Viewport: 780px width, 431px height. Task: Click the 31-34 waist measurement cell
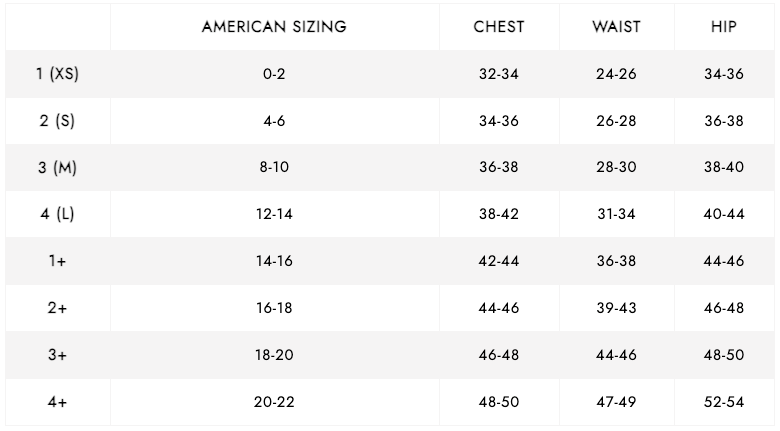[x=616, y=214]
